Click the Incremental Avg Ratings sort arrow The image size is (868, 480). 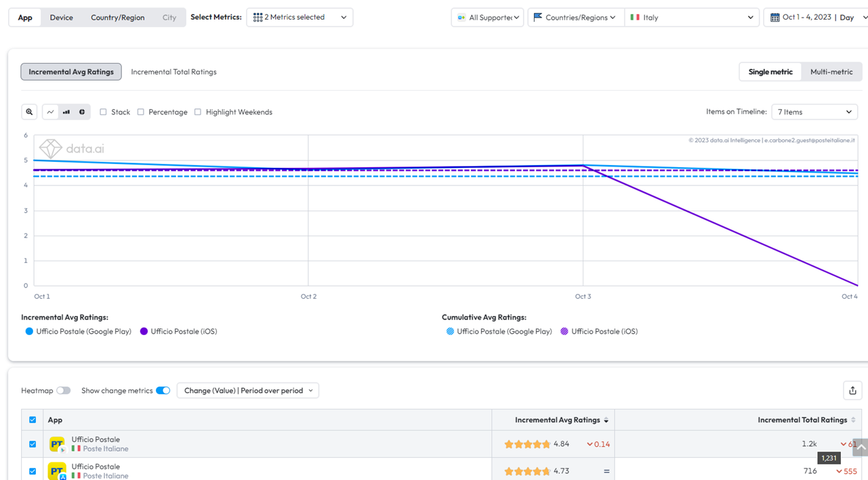[x=606, y=420]
